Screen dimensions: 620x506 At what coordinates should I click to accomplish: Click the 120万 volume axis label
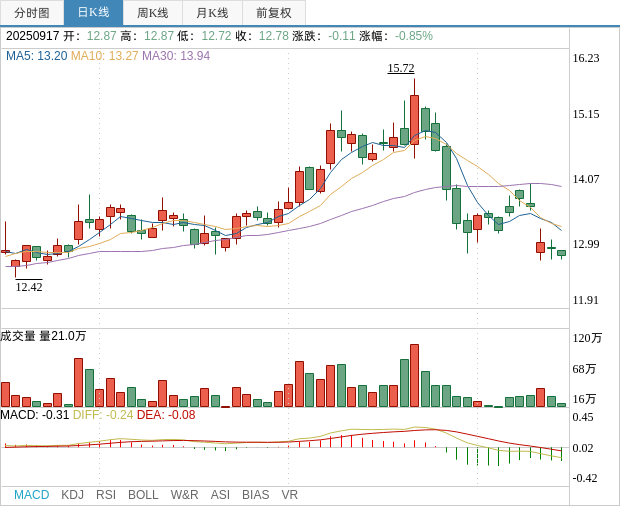(x=587, y=338)
